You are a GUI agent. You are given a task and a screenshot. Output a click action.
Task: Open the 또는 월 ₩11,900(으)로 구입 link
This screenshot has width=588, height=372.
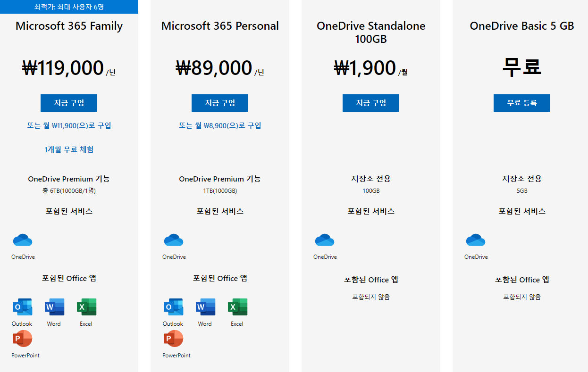pyautogui.click(x=69, y=125)
